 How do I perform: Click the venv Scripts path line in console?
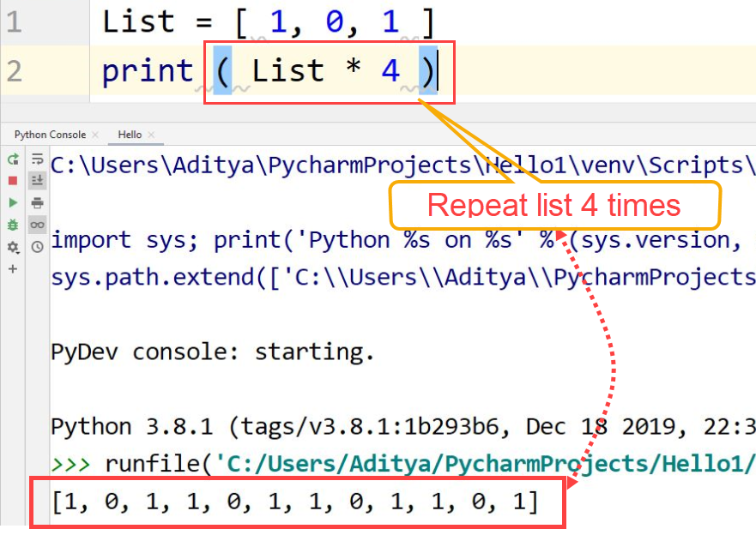(402, 165)
